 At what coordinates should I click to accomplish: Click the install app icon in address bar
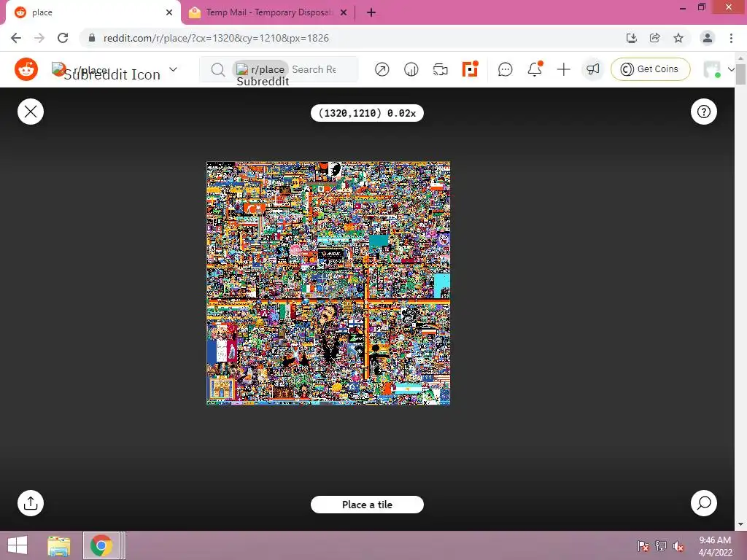click(632, 38)
